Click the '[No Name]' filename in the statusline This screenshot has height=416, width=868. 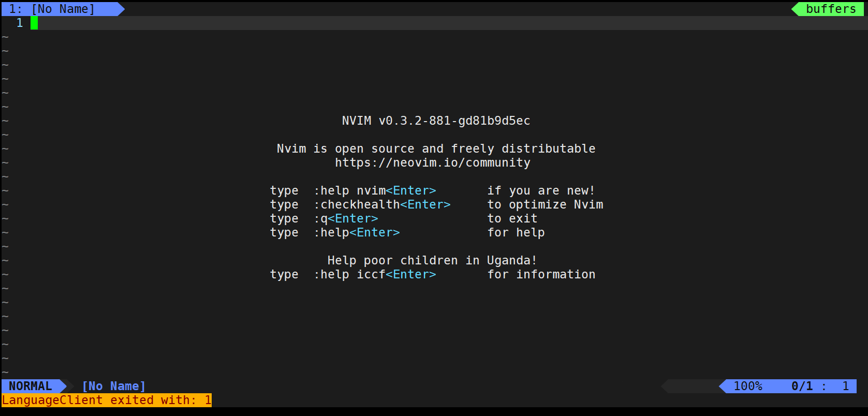point(114,386)
